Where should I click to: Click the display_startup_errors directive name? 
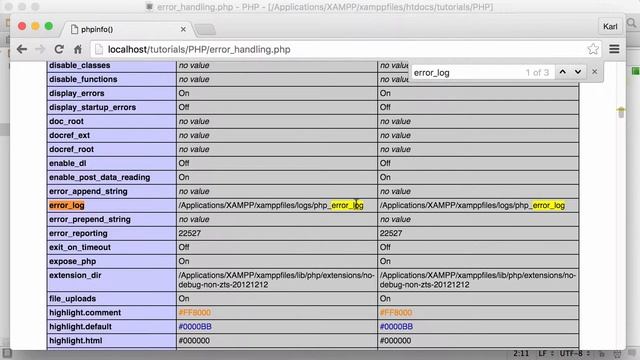click(92, 107)
